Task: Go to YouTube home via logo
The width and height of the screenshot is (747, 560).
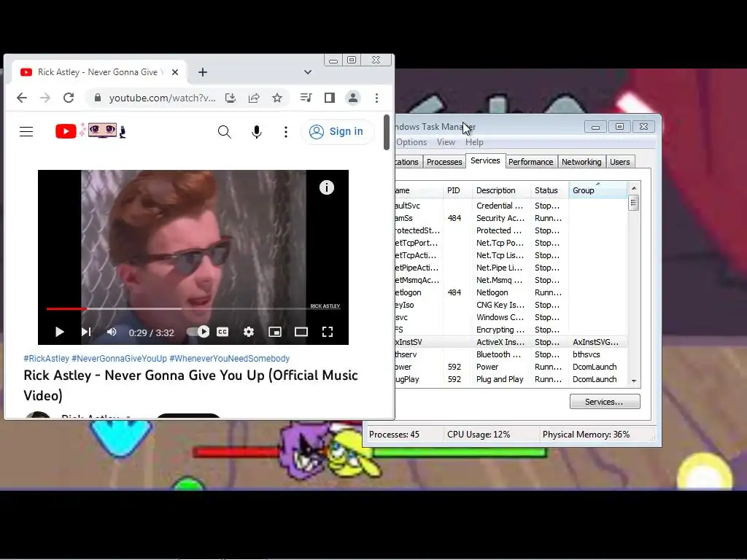Action: point(90,131)
